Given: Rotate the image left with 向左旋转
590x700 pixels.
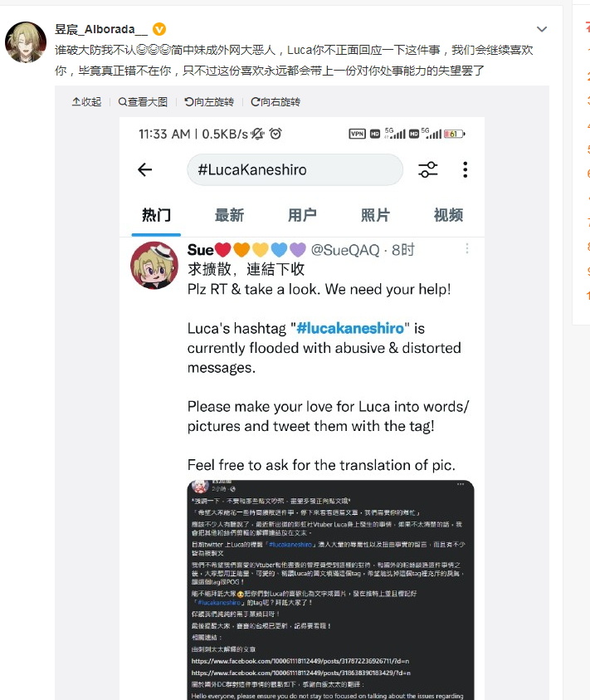Looking at the screenshot, I should pos(209,102).
